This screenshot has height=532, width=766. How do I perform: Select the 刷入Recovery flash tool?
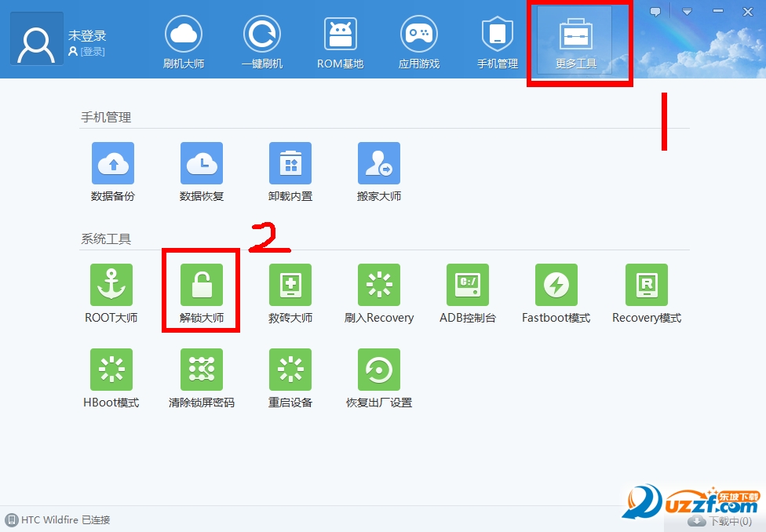coord(378,285)
